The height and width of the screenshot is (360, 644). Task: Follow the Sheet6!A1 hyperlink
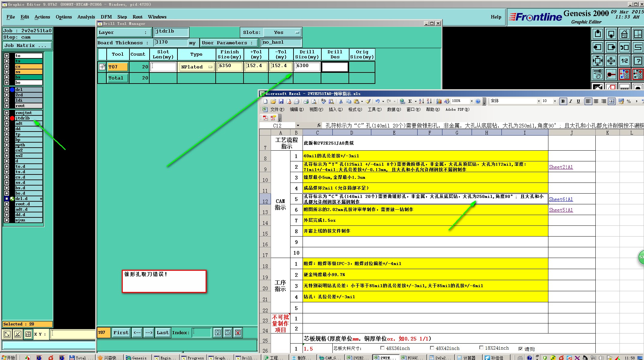tap(561, 199)
